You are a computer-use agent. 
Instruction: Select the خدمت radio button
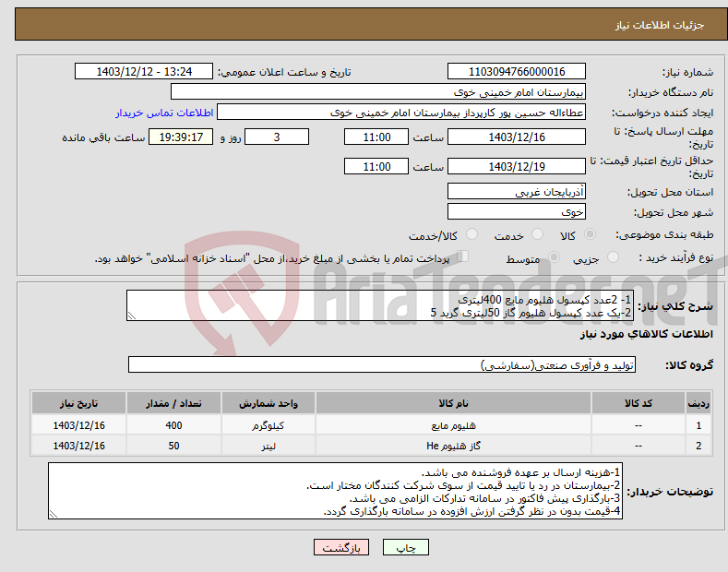tap(537, 234)
